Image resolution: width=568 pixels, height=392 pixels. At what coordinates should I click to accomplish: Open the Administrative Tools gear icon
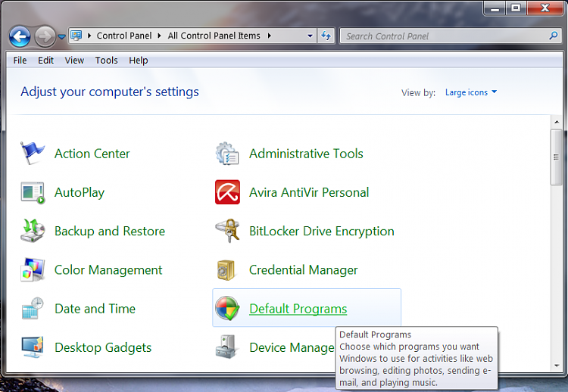pos(227,154)
